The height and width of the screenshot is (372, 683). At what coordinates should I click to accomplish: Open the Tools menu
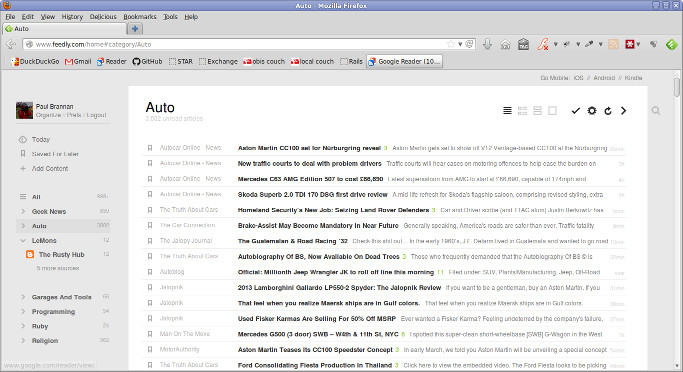(170, 17)
